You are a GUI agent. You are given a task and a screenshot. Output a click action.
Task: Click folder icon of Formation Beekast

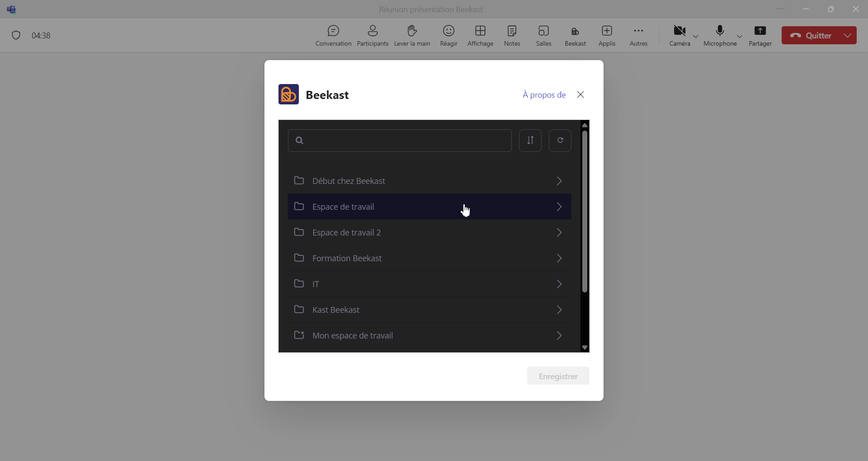[299, 258]
